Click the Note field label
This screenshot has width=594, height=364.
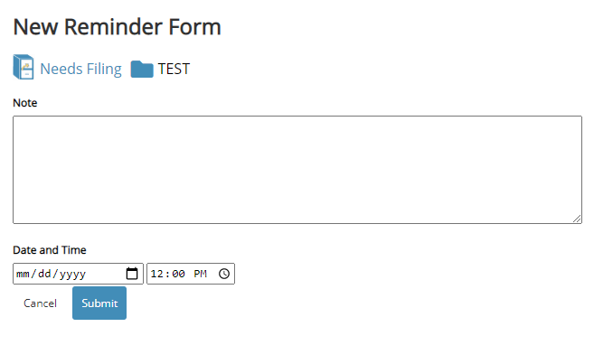pyautogui.click(x=25, y=103)
